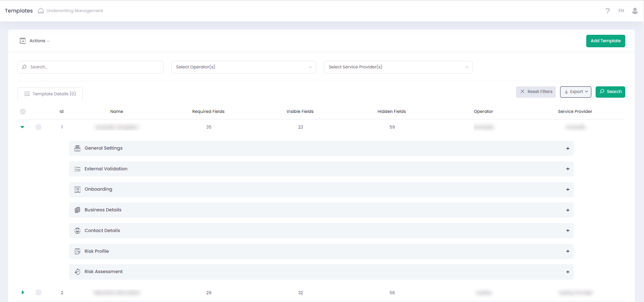This screenshot has width=644, height=302.
Task: Click the Business Details section icon
Action: pos(77,210)
